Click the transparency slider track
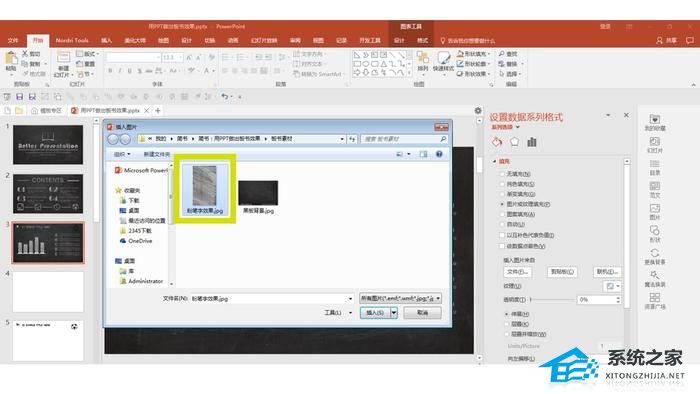The height and width of the screenshot is (394, 700). point(553,300)
